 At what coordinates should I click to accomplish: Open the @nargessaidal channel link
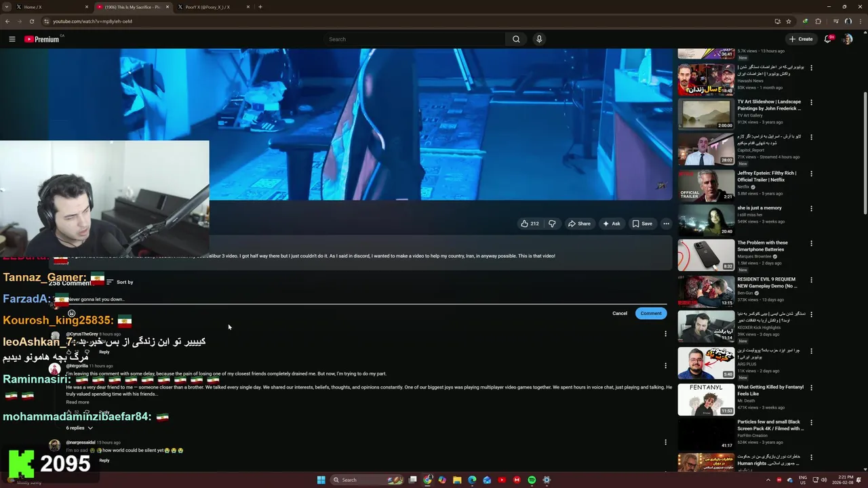(81, 443)
